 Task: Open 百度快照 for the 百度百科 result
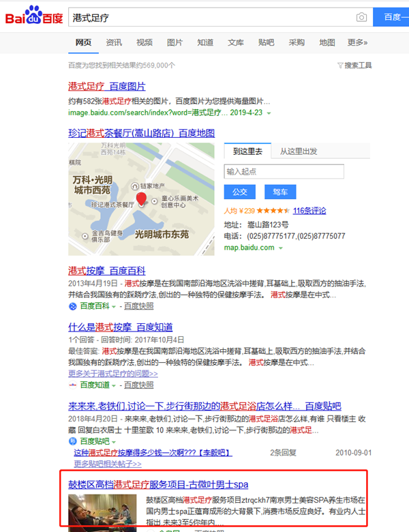(138, 306)
